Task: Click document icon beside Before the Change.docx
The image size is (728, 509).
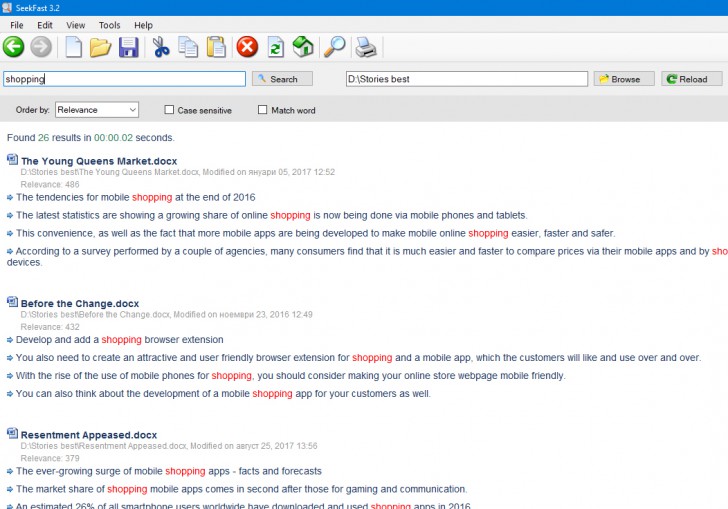Action: [x=13, y=302]
